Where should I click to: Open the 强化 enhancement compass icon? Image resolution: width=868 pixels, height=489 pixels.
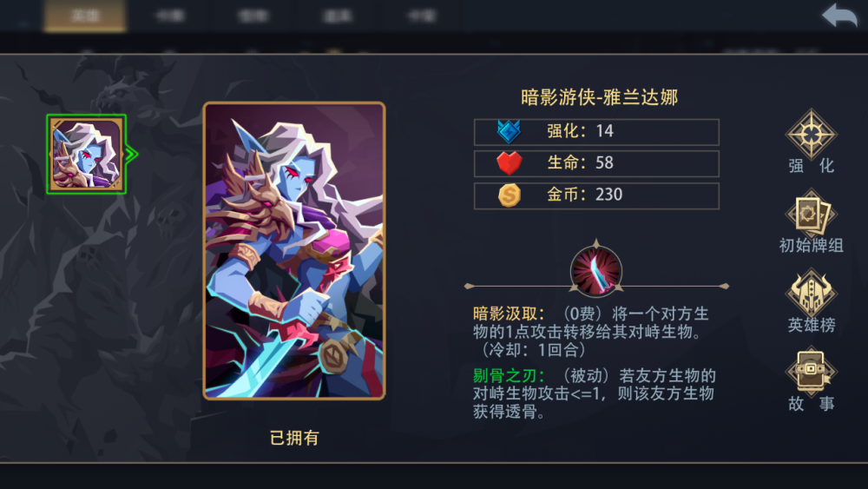(811, 134)
